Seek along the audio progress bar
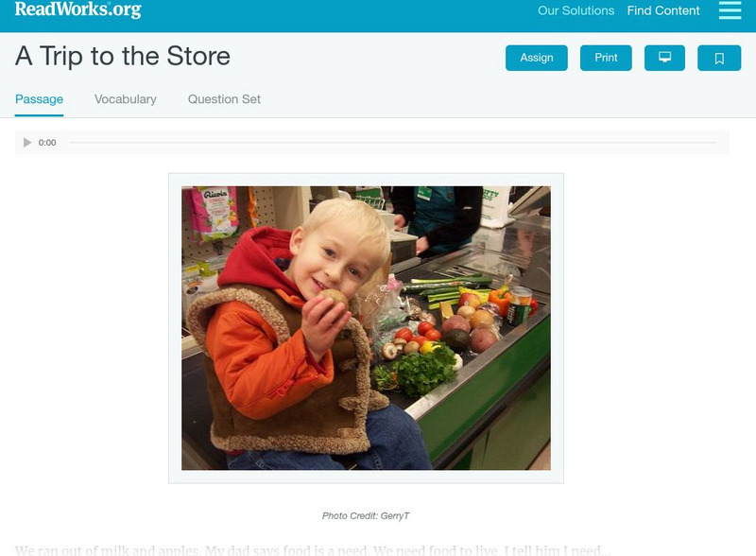This screenshot has width=756, height=556. (x=392, y=143)
